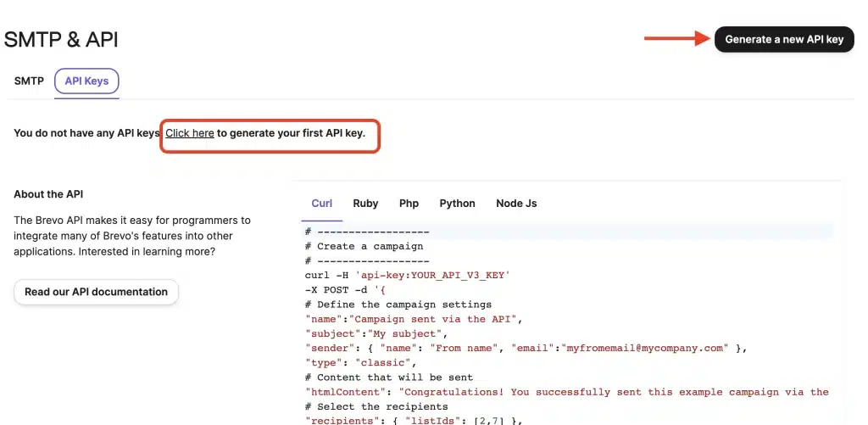Viewport: 868px width, 425px height.
Task: Click the '# Create a campaign' comment
Action: pos(364,246)
